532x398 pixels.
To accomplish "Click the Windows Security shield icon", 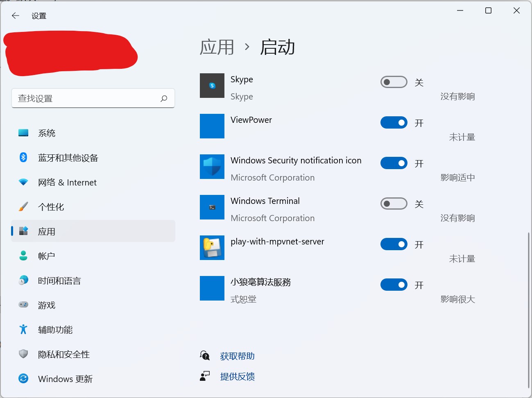I will pos(212,167).
